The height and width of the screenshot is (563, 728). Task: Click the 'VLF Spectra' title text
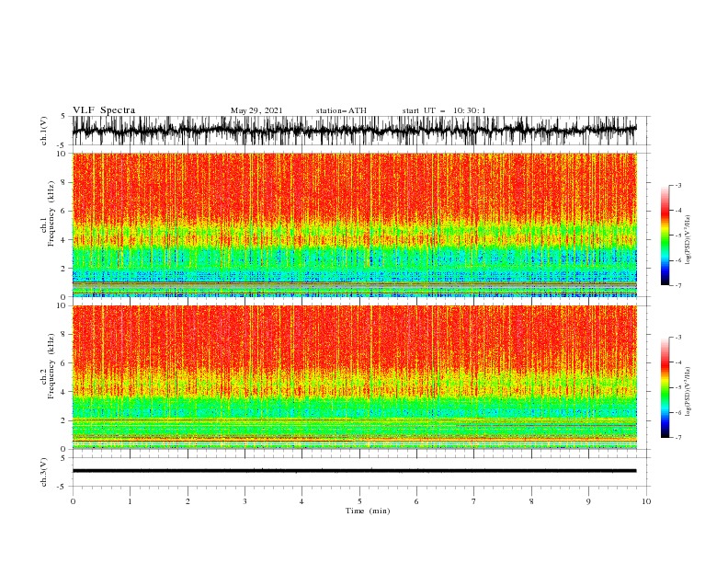click(x=104, y=110)
